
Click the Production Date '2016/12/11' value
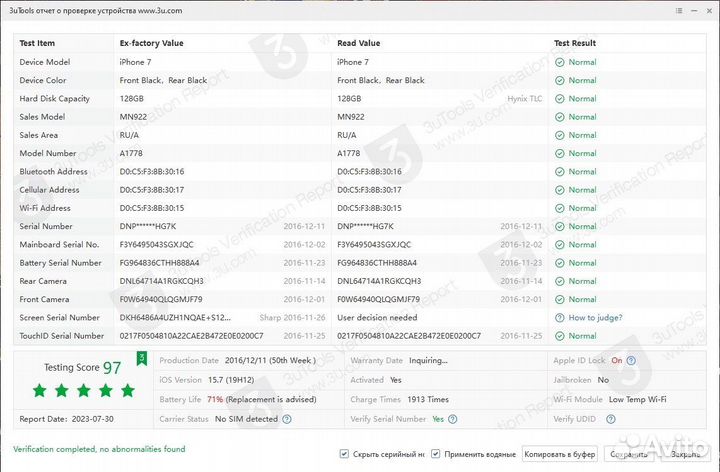pos(248,360)
